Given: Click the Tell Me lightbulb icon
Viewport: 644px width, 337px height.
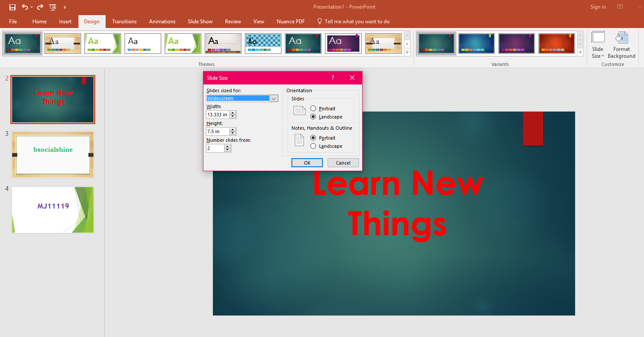Looking at the screenshot, I should (319, 21).
